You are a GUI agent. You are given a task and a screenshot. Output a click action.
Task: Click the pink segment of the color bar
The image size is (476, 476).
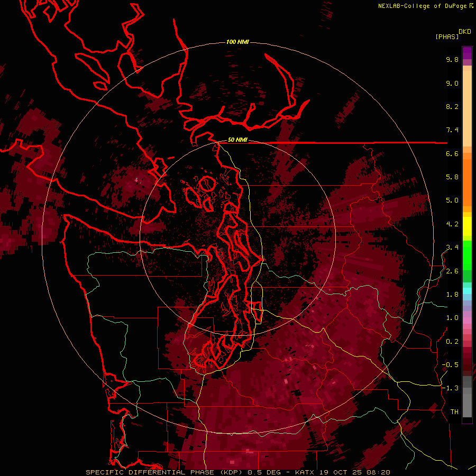467,321
